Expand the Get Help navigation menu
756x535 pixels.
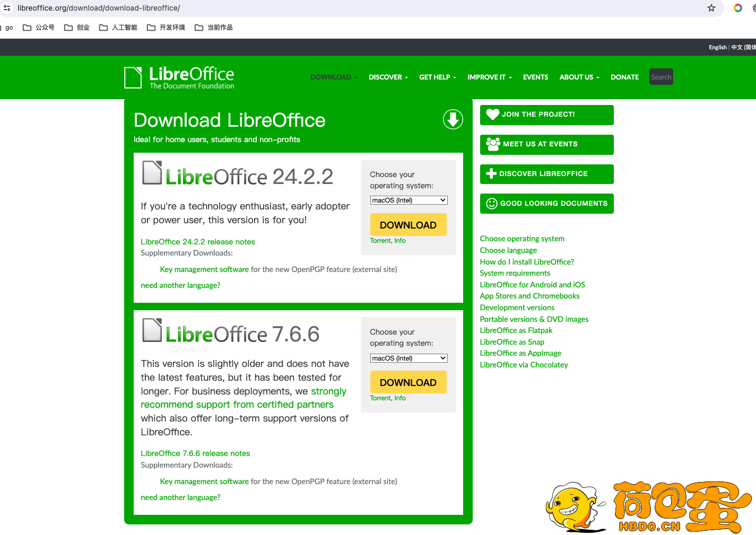(438, 77)
